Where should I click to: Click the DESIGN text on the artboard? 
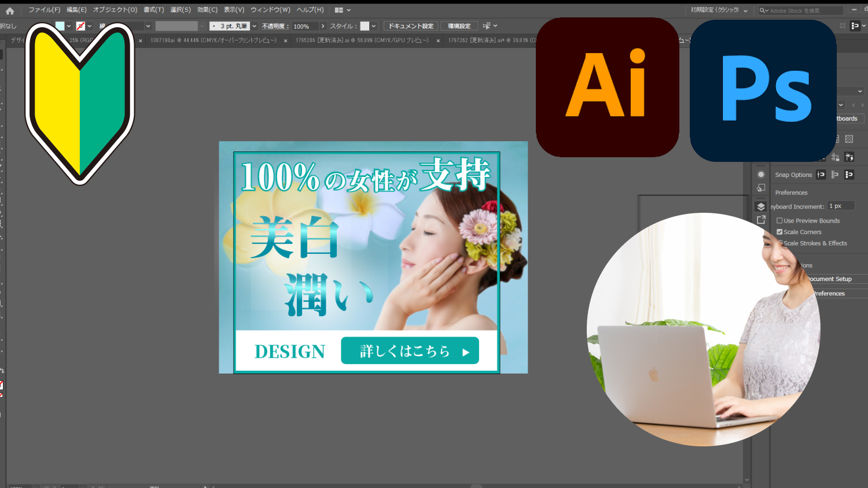[290, 352]
